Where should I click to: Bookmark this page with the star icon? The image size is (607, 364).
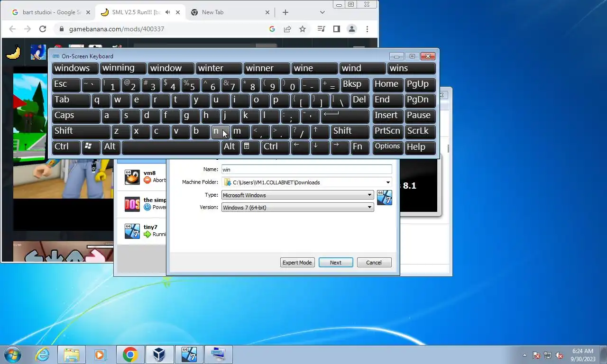click(303, 29)
